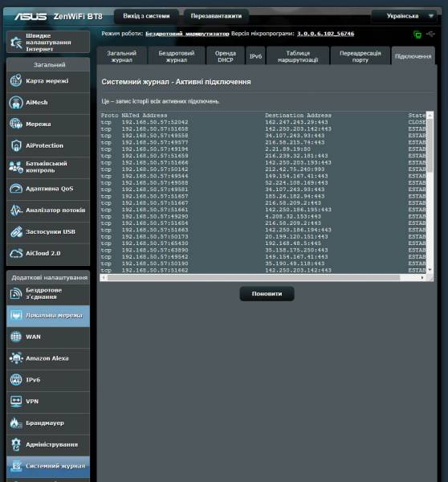This screenshot has height=482, width=448.
Task: Click row with destination 162.247.243.29:443
Action: coord(263,122)
